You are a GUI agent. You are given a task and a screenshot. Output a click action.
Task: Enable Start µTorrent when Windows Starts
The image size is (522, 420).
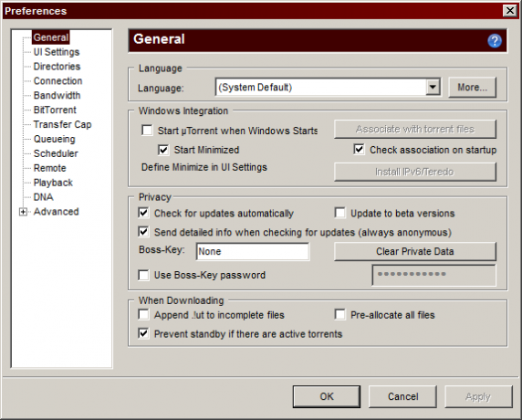147,131
